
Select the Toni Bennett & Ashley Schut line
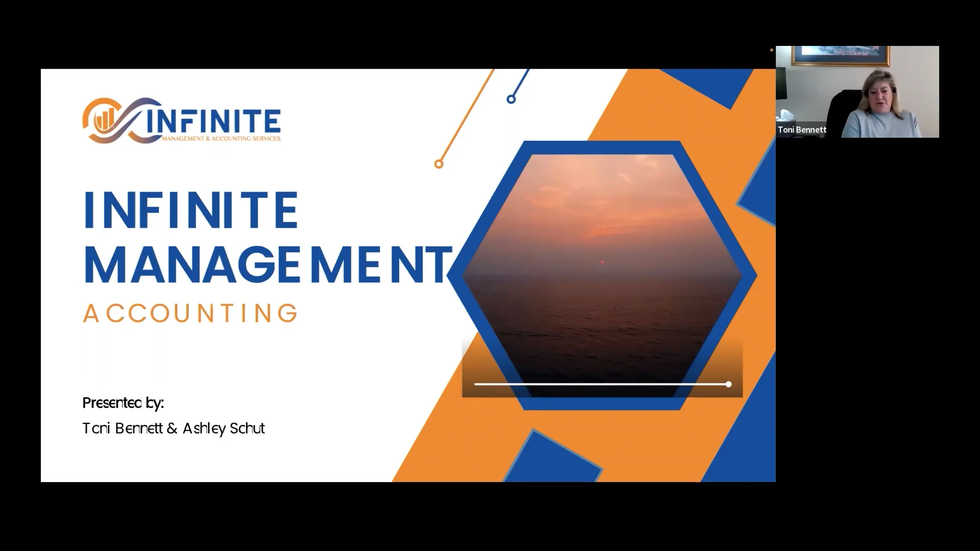(x=174, y=429)
